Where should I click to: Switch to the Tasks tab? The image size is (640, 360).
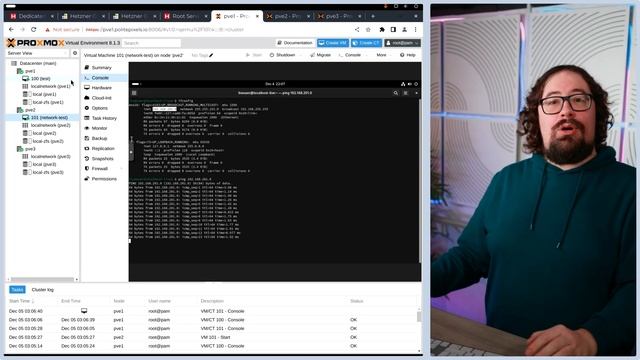17,289
